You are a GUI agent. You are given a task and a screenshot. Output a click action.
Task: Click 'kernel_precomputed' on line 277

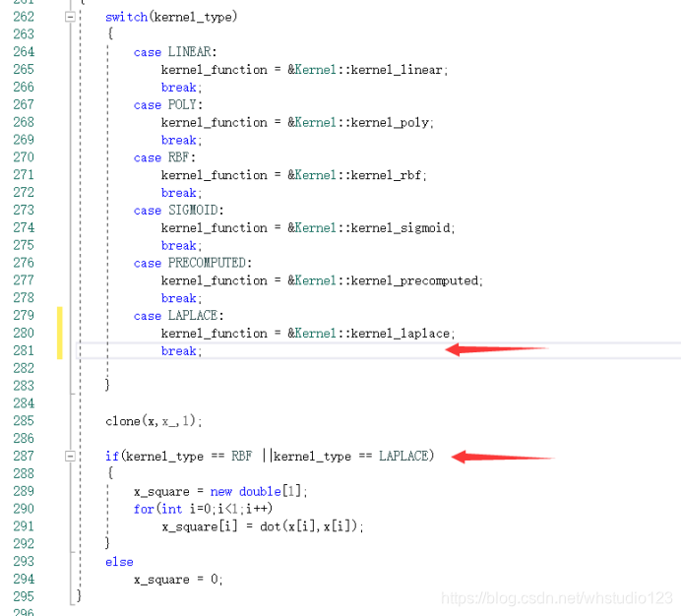pos(414,280)
